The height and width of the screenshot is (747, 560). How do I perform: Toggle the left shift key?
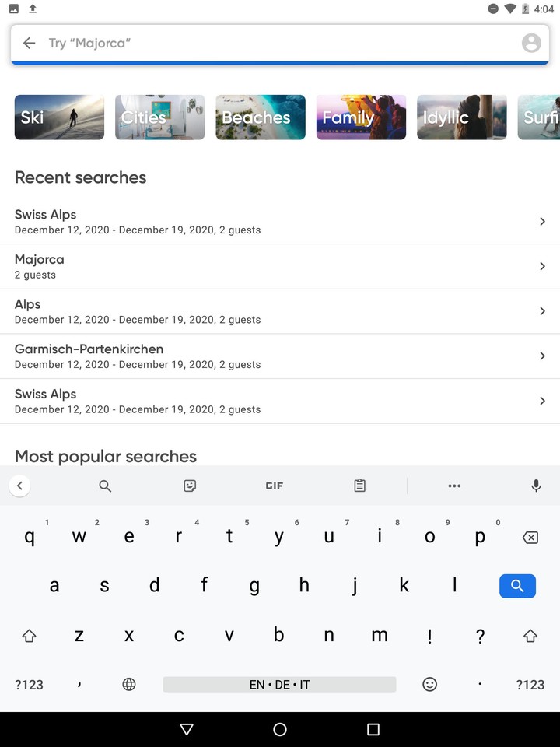[29, 636]
